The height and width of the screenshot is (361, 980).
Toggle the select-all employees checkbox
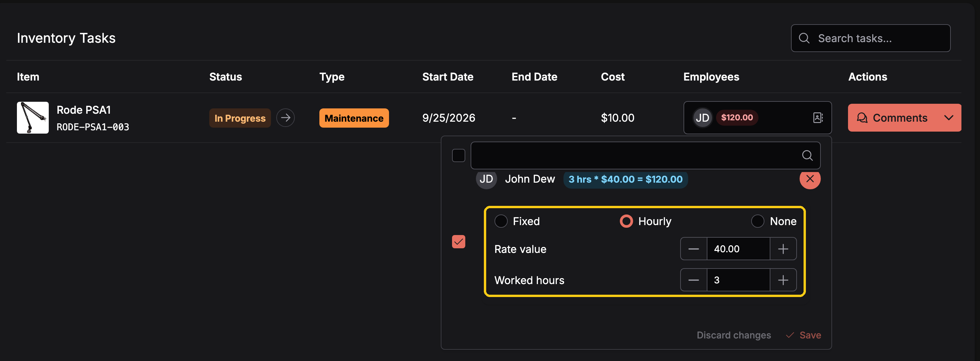pyautogui.click(x=458, y=155)
